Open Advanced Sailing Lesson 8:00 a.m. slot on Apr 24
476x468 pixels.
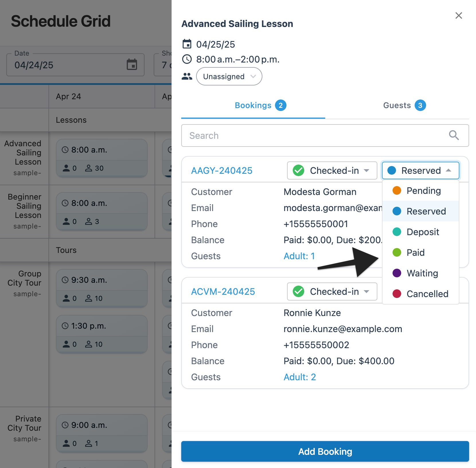[102, 158]
